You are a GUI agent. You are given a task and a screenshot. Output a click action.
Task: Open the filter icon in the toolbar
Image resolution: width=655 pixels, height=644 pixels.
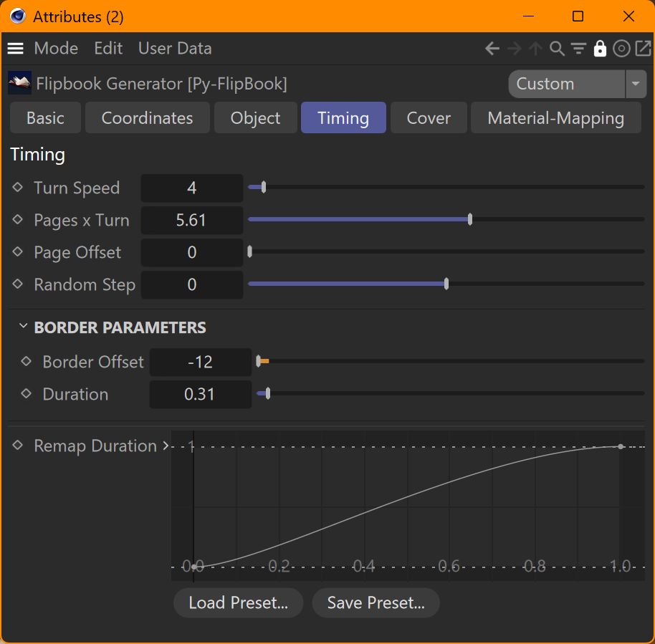click(x=578, y=49)
